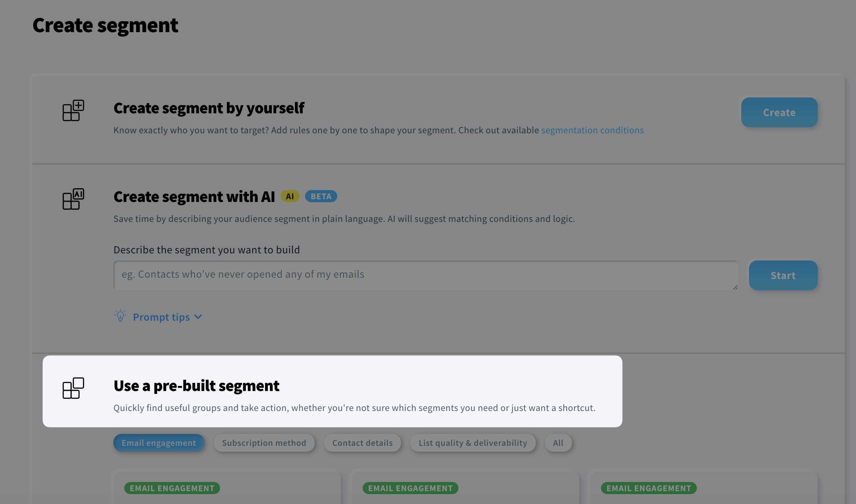This screenshot has height=504, width=856.
Task: Click the yellow AI badge
Action: 289,196
